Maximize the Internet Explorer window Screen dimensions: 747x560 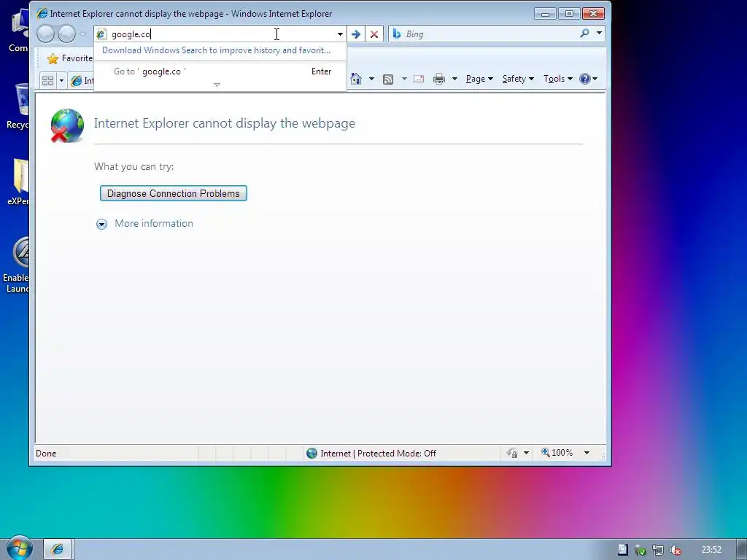click(x=569, y=14)
